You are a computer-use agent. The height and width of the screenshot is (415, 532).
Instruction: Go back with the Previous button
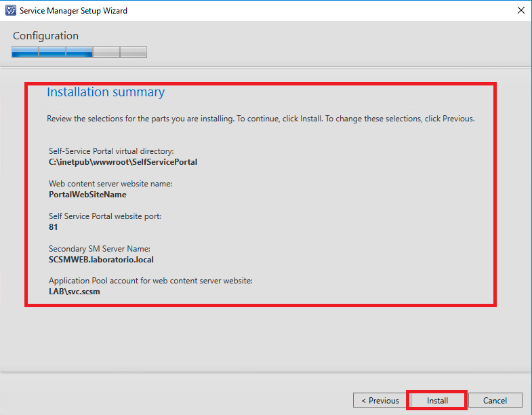(x=380, y=400)
